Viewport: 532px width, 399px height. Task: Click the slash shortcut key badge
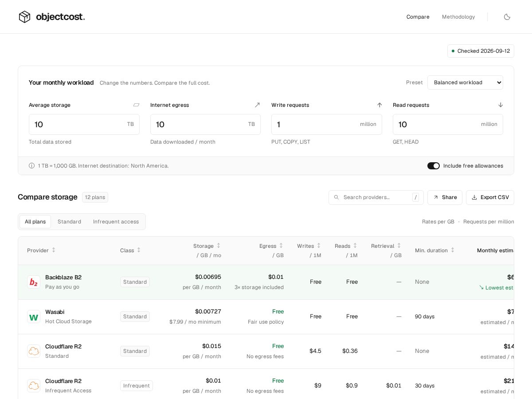(415, 197)
